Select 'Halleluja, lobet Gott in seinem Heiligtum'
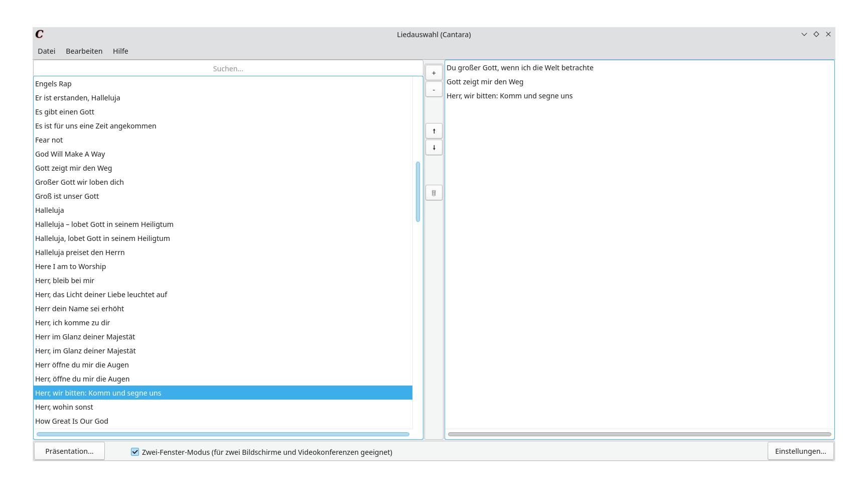The width and height of the screenshot is (868, 500). [223, 238]
